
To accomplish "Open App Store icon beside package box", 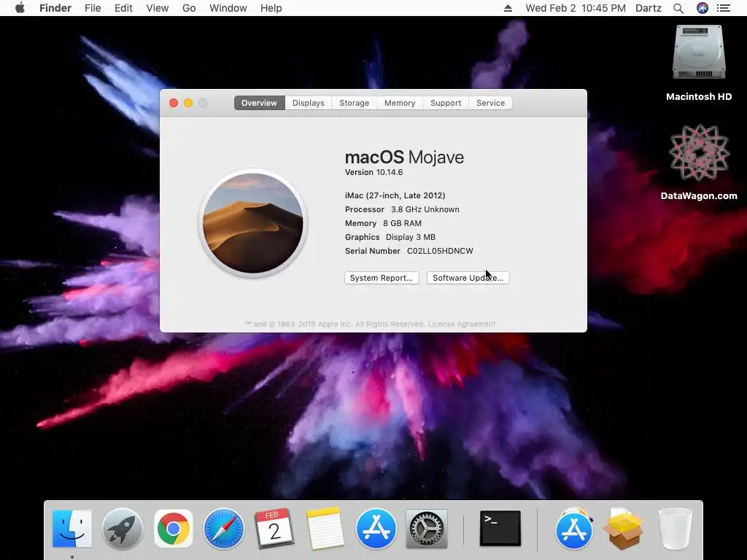I will tap(573, 529).
